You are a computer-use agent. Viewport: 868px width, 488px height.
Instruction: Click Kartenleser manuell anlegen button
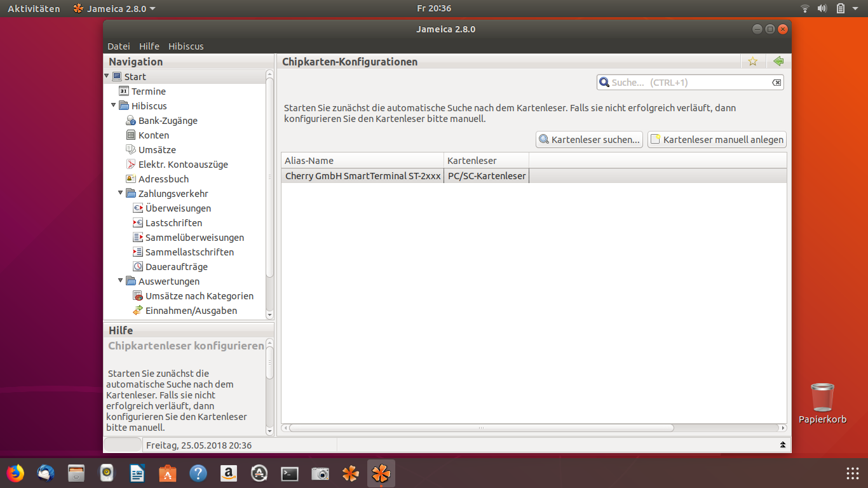pyautogui.click(x=717, y=140)
